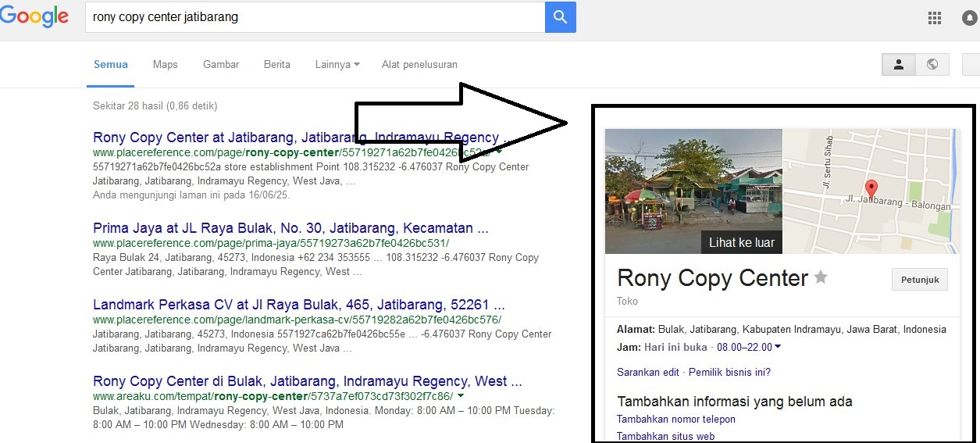Click the prima-jaya placereference URL text
Screen dimensions: 980x443
tap(271, 243)
